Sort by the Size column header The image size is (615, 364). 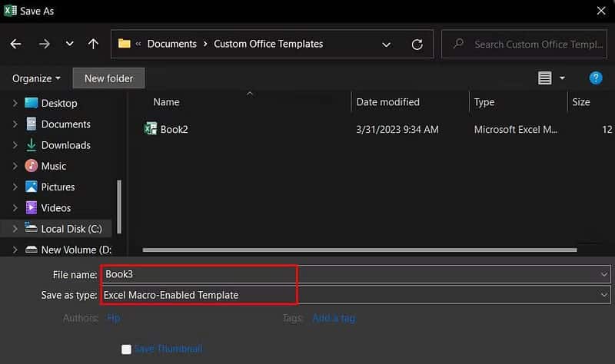581,102
